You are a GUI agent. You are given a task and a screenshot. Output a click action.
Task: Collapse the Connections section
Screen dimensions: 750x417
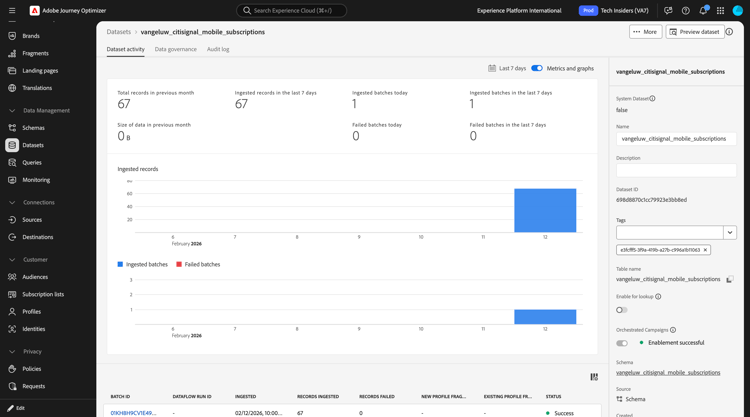point(12,202)
